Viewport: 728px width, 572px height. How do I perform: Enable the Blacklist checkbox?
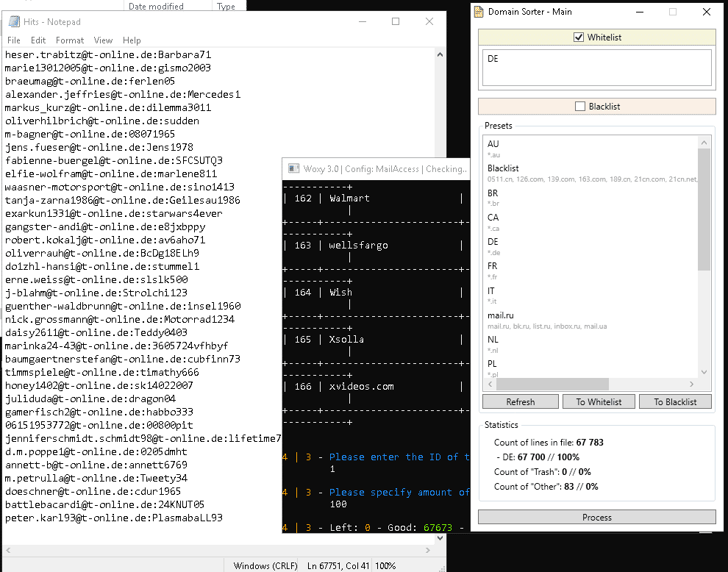(x=580, y=107)
